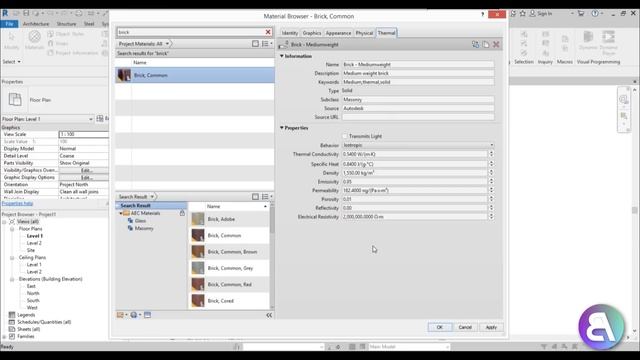640x360 pixels.
Task: Open project materials list view options
Action: tap(267, 44)
